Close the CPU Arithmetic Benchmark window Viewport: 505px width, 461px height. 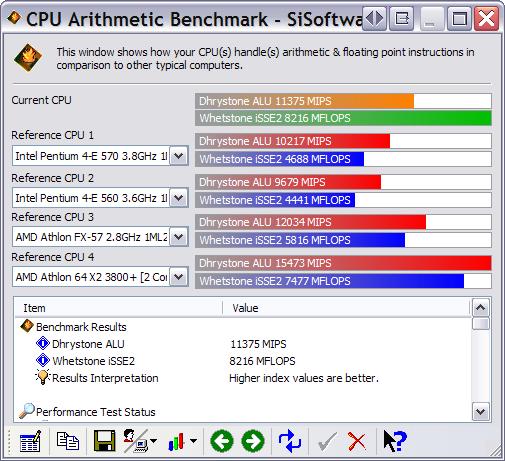pyautogui.click(x=486, y=18)
